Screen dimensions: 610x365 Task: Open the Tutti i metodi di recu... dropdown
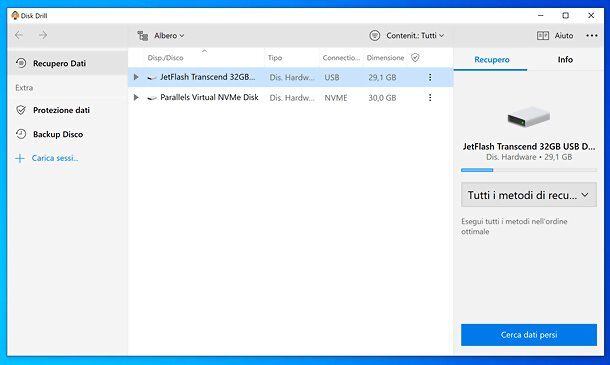(x=529, y=195)
